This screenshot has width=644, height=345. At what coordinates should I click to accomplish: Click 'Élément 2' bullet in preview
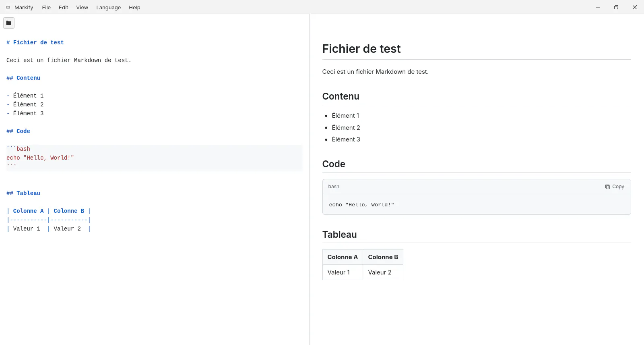pos(346,128)
